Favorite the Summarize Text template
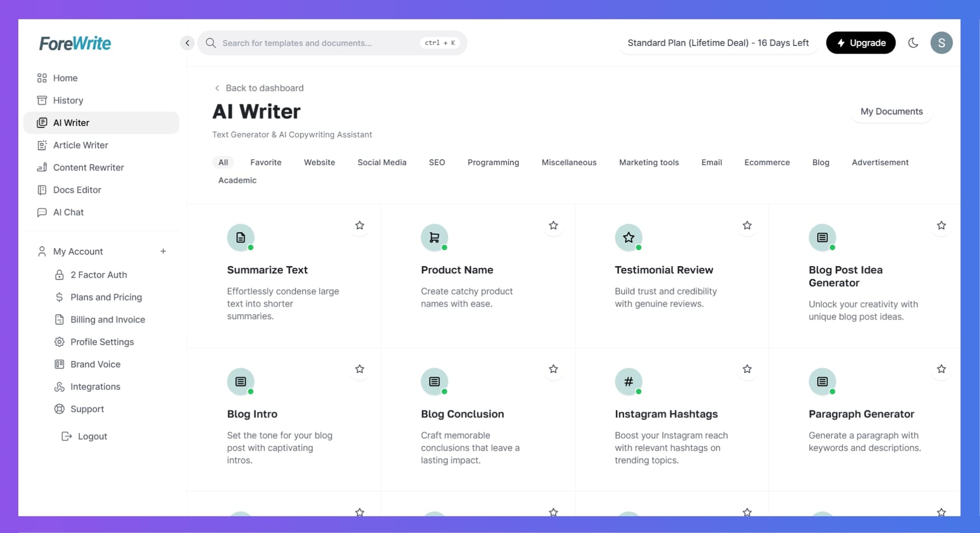The width and height of the screenshot is (980, 533). (x=360, y=225)
